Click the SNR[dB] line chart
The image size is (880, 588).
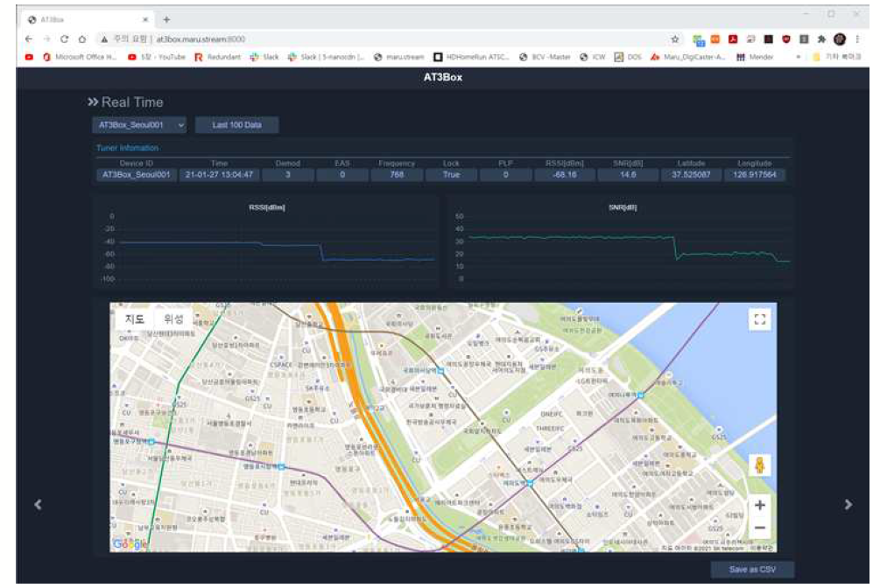coord(622,242)
